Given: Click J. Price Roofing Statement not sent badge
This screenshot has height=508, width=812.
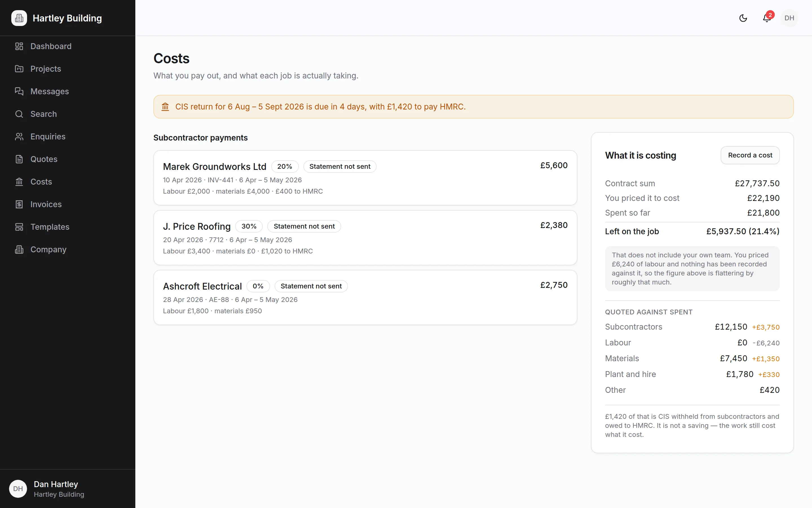Looking at the screenshot, I should (x=304, y=226).
